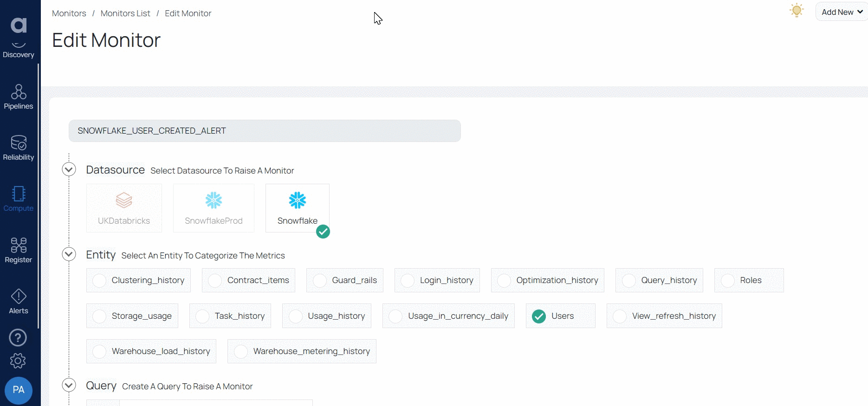Collapse the Entity section

(69, 254)
